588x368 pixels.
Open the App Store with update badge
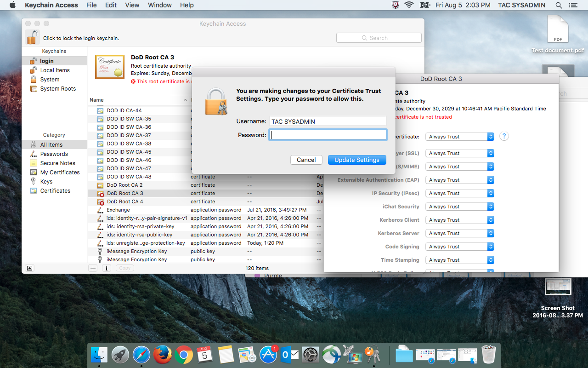268,355
